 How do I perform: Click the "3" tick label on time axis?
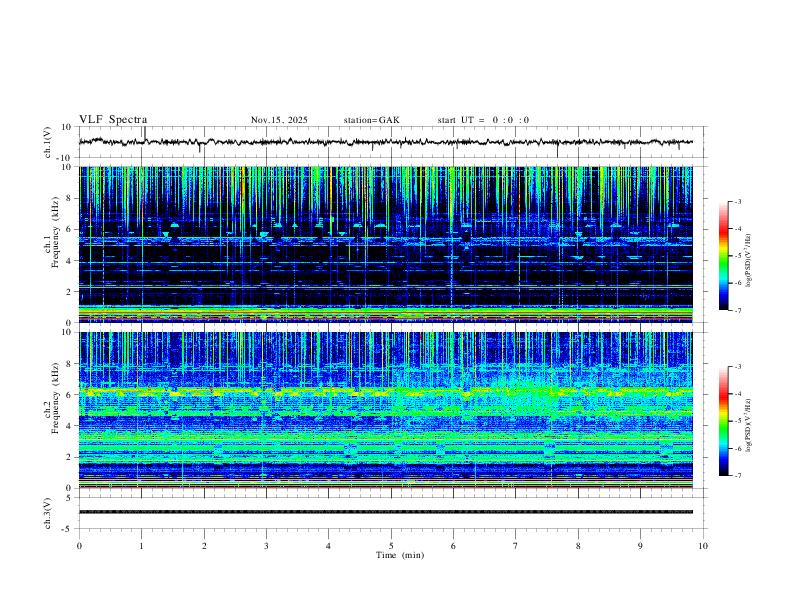tap(266, 546)
